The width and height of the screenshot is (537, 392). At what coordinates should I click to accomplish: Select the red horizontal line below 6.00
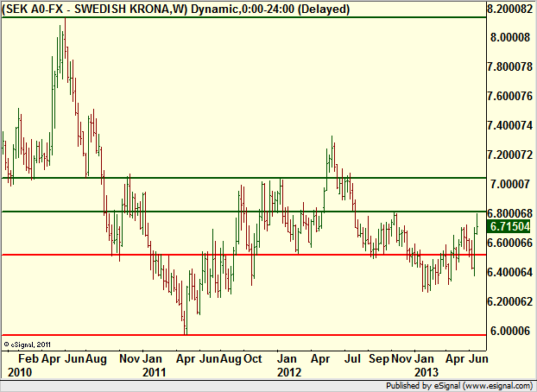point(243,335)
